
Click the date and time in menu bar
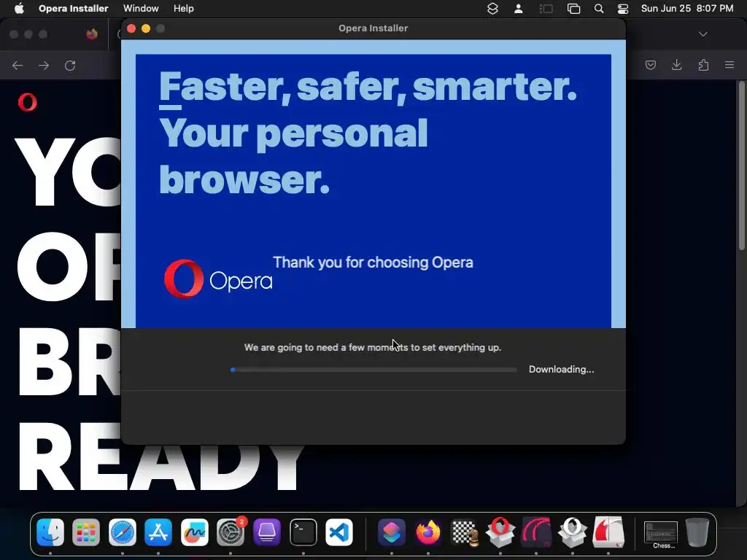[687, 9]
